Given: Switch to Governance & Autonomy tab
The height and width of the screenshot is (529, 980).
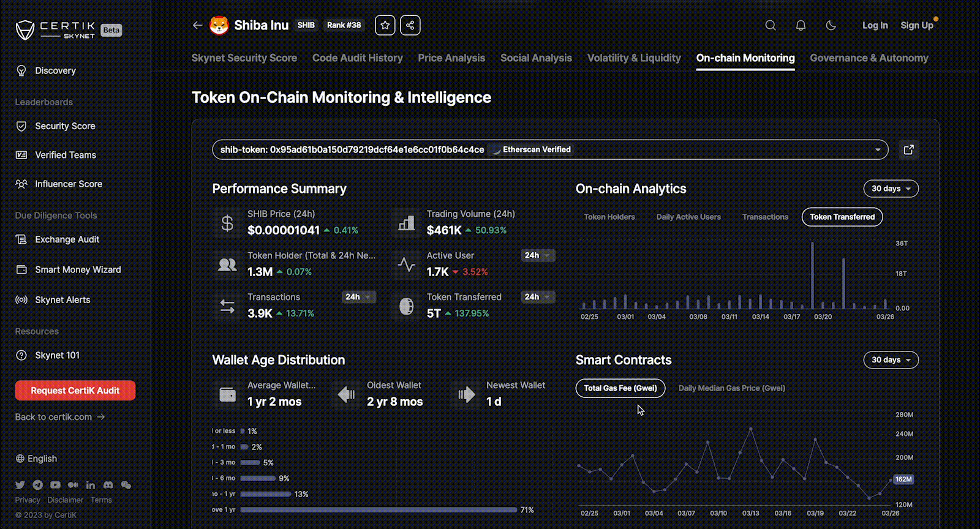Looking at the screenshot, I should tap(869, 58).
